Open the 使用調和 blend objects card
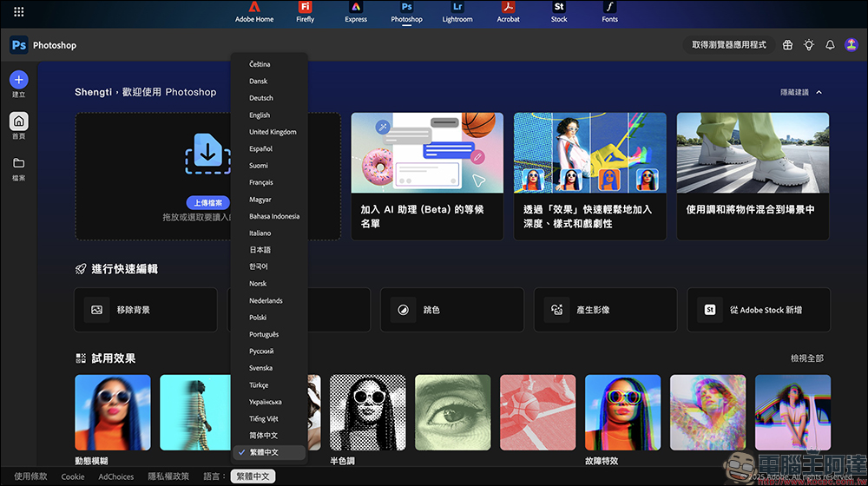 pos(753,176)
